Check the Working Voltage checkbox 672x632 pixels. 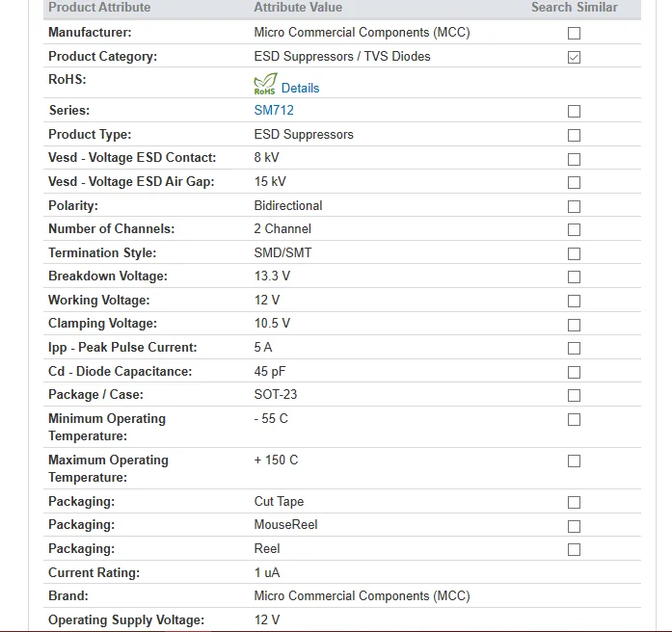(x=574, y=301)
